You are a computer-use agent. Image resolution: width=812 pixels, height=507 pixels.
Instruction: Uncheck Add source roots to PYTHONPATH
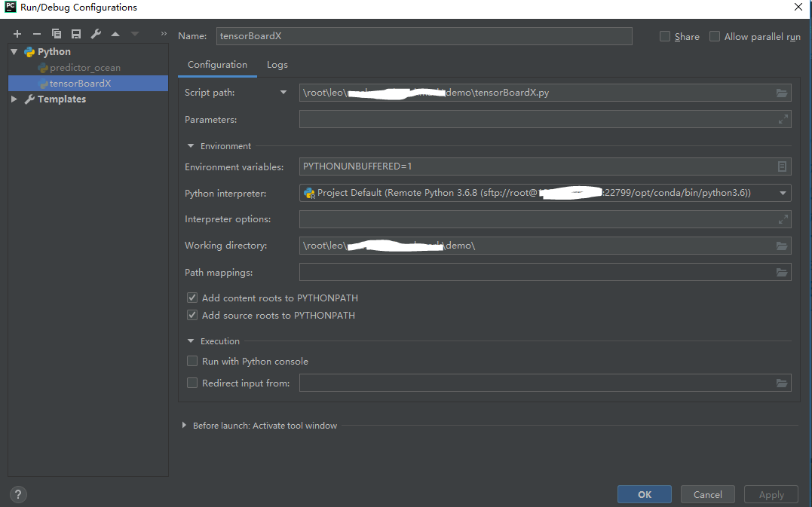(x=192, y=315)
